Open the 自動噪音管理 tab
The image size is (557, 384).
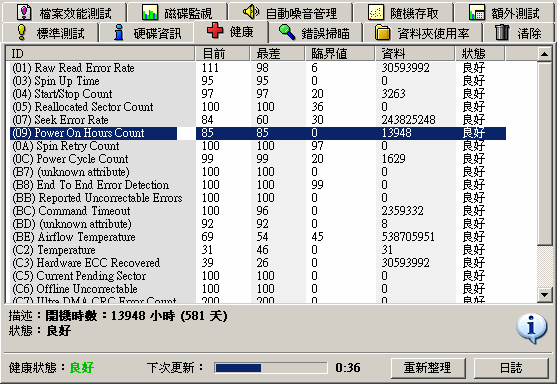tap(290, 12)
